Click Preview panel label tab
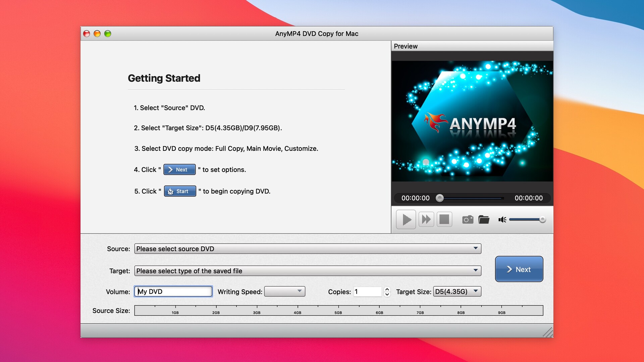644x362 pixels. 406,46
